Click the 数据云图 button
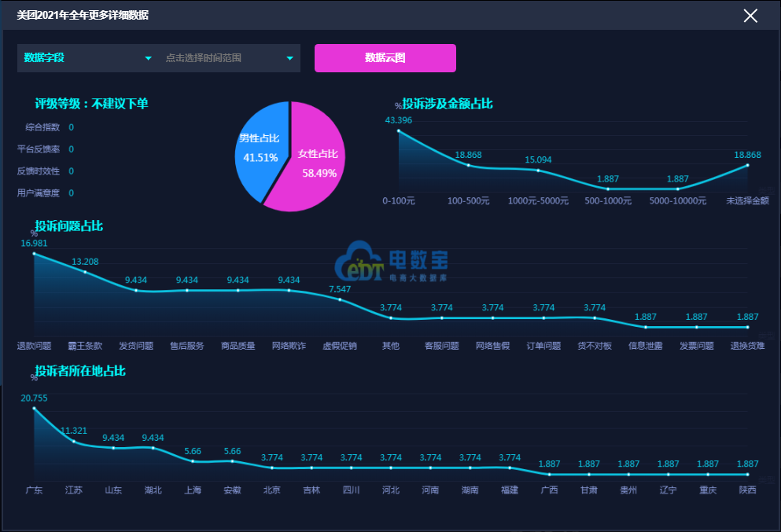The height and width of the screenshot is (532, 781). point(385,58)
